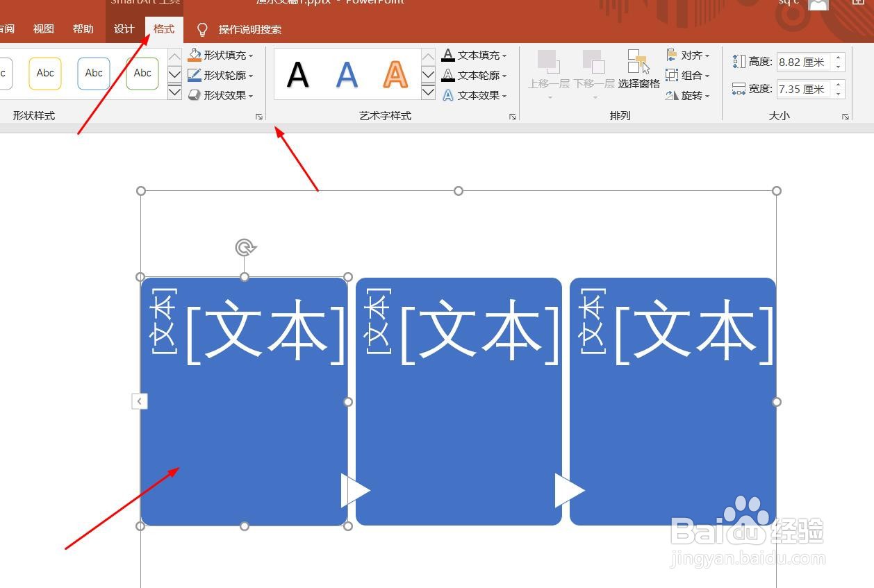
Task: Click the arrow between second and third box
Action: [569, 490]
